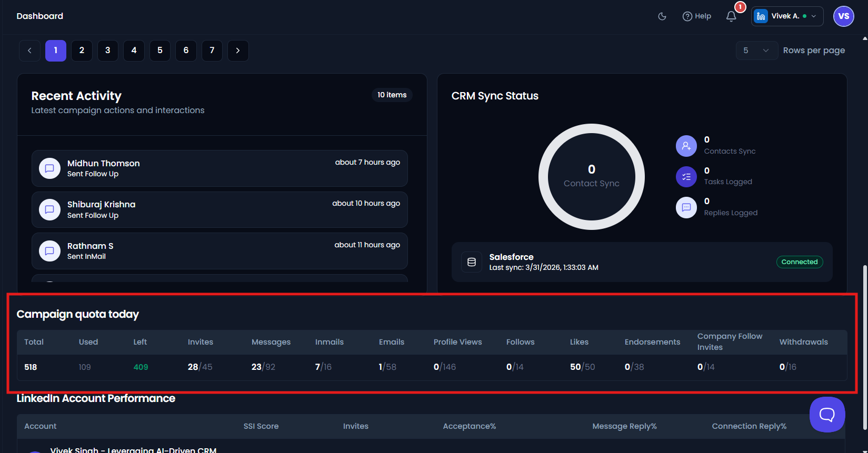Jump to page 7 in pagination
868x453 pixels.
coord(212,51)
